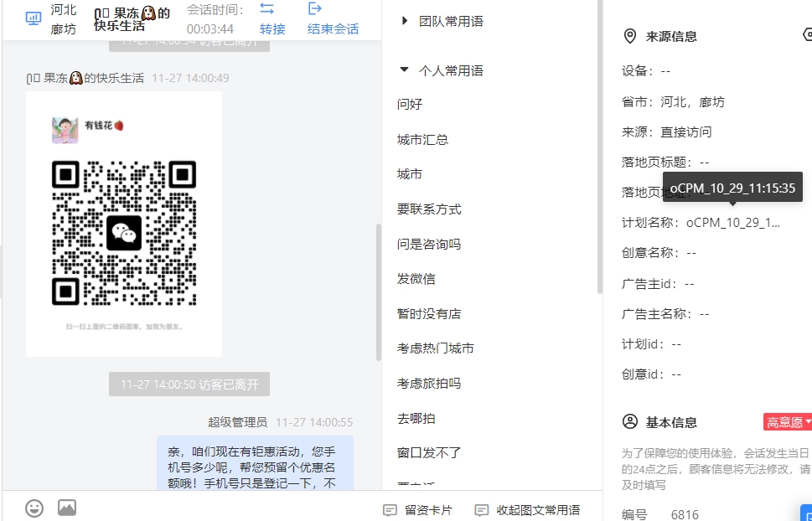Click the 会话时间 label in header
Image resolution: width=812 pixels, height=521 pixels.
215,9
